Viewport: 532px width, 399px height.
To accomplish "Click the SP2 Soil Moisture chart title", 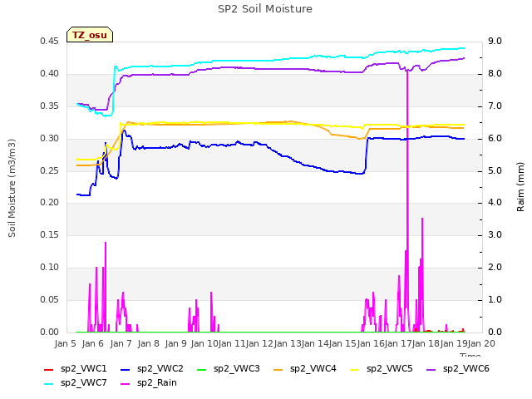I will click(265, 9).
